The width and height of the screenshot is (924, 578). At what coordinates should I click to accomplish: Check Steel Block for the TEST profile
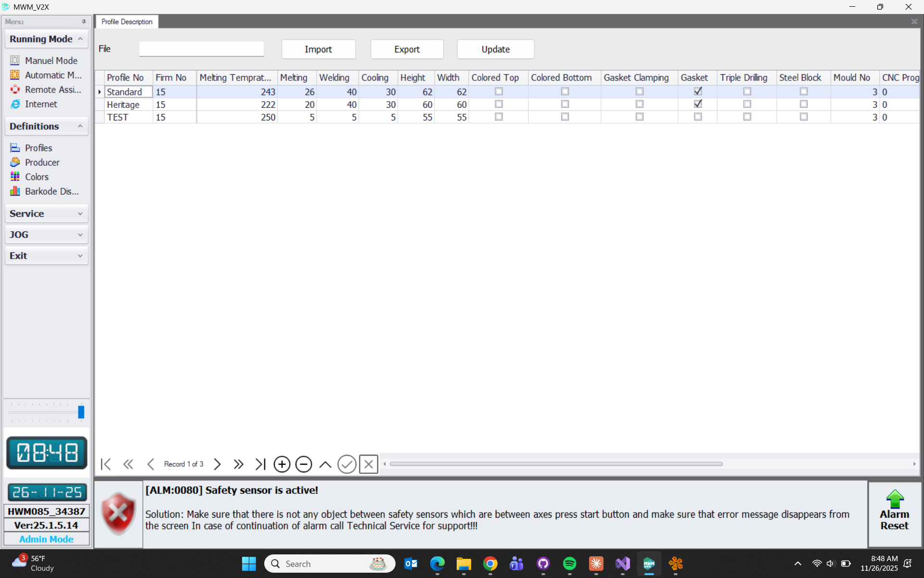(803, 117)
